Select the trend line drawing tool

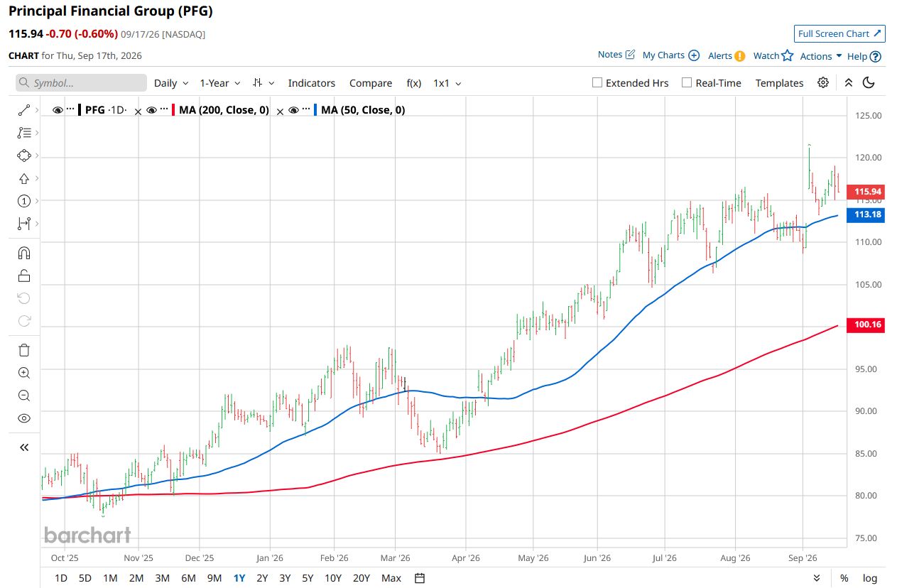[x=24, y=110]
